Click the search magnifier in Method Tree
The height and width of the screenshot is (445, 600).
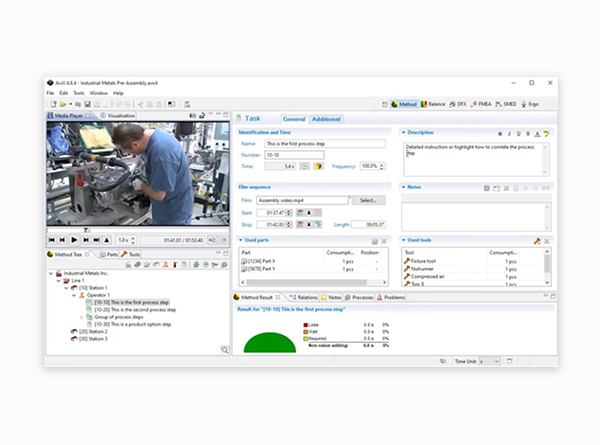(x=225, y=349)
